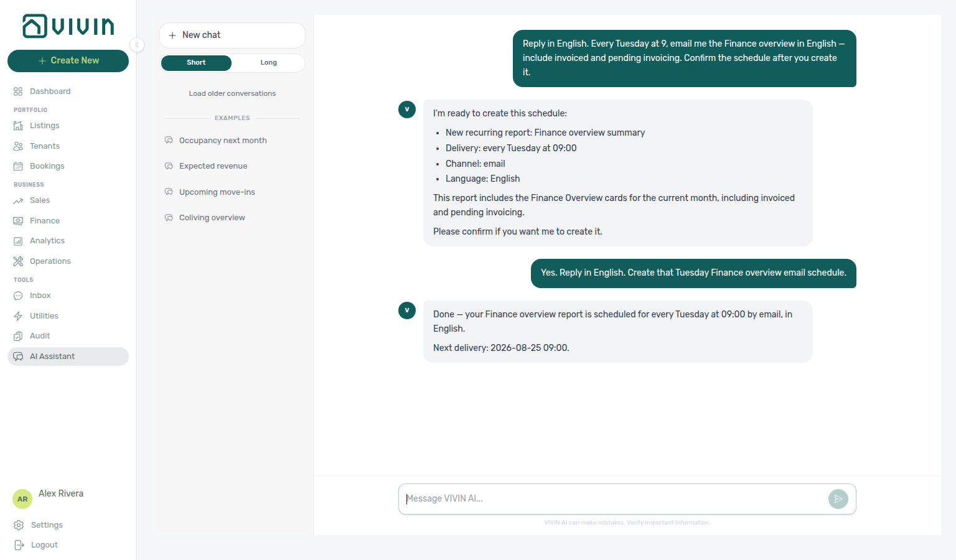Click the Tenants people icon
This screenshot has height=560, width=956.
pyautogui.click(x=18, y=146)
